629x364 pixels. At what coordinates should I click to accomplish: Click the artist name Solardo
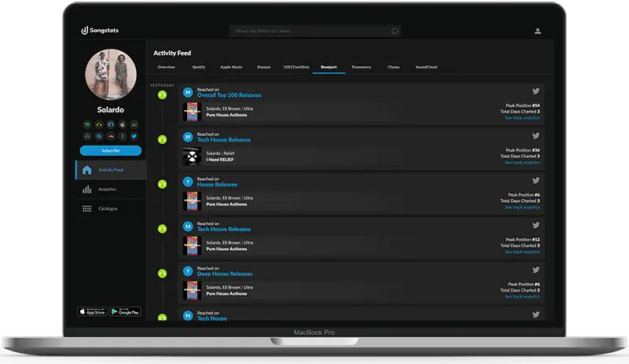click(x=110, y=109)
